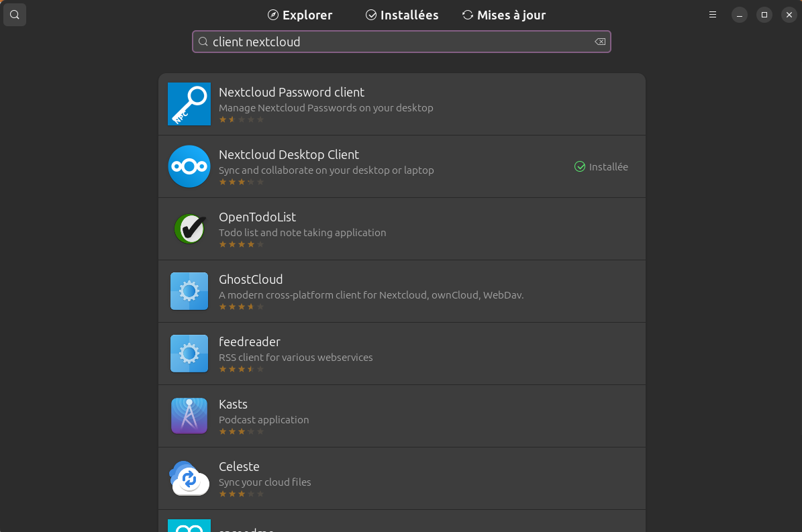Click the refresh icon beside Mises à jour
The height and width of the screenshot is (532, 802).
[468, 15]
